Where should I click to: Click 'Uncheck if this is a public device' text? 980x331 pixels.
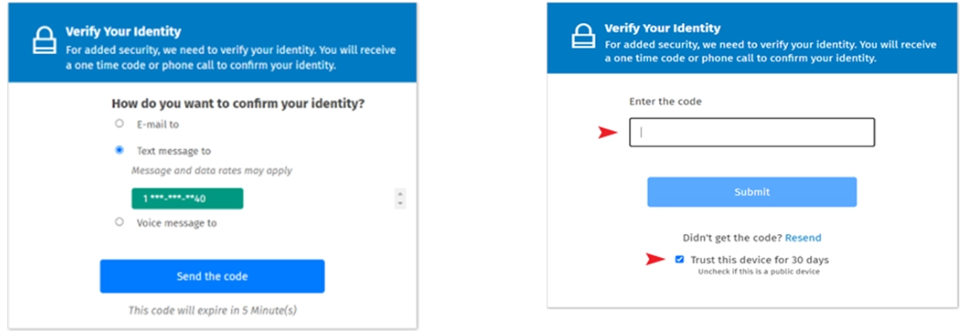pos(758,272)
